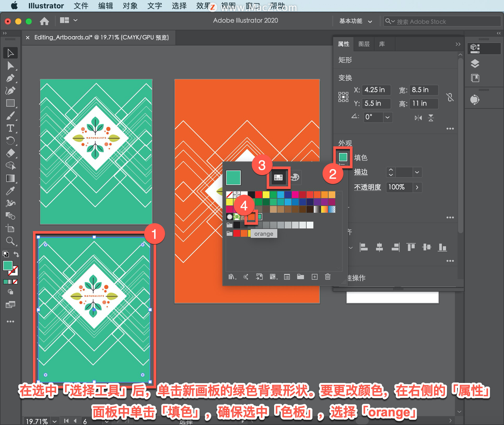
Task: Select the Eyedropper tool
Action: tap(10, 191)
